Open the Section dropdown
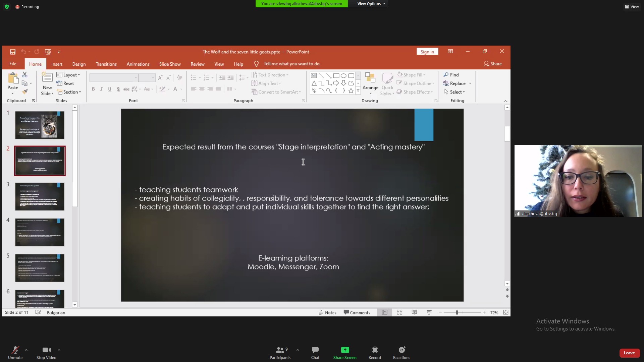644x362 pixels. (x=69, y=92)
